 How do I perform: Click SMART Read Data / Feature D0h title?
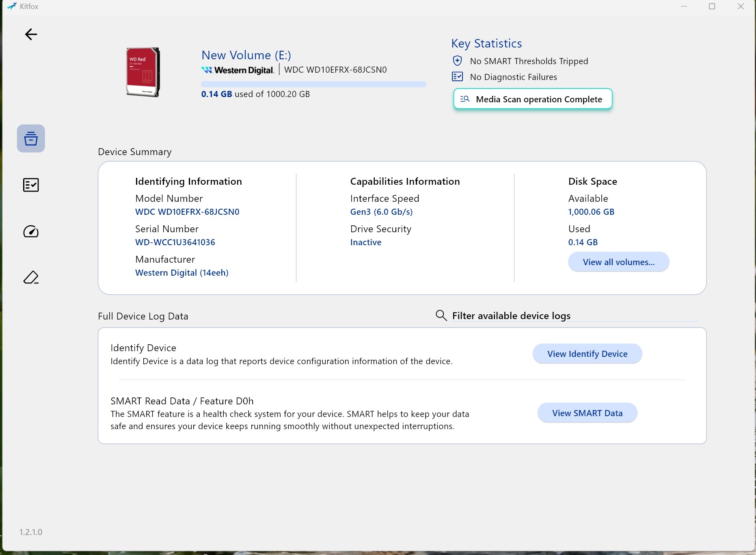coord(182,401)
